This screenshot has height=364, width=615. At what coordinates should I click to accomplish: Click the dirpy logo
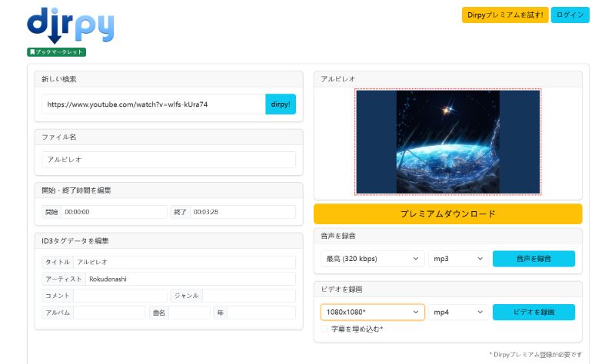71,25
